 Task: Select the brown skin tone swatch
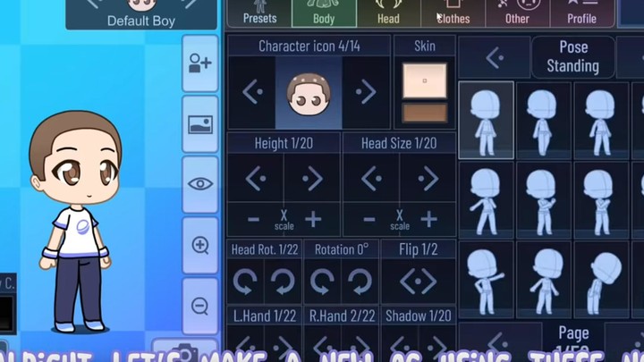424,114
